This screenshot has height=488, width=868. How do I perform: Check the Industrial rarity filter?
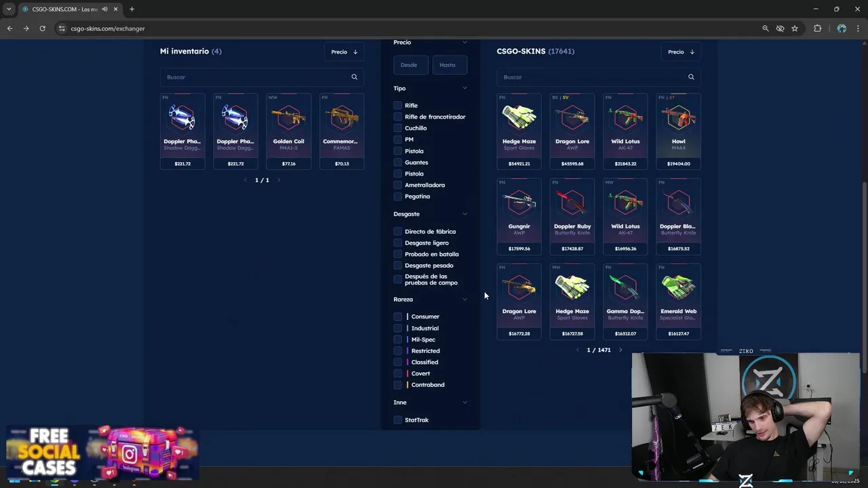pyautogui.click(x=398, y=328)
